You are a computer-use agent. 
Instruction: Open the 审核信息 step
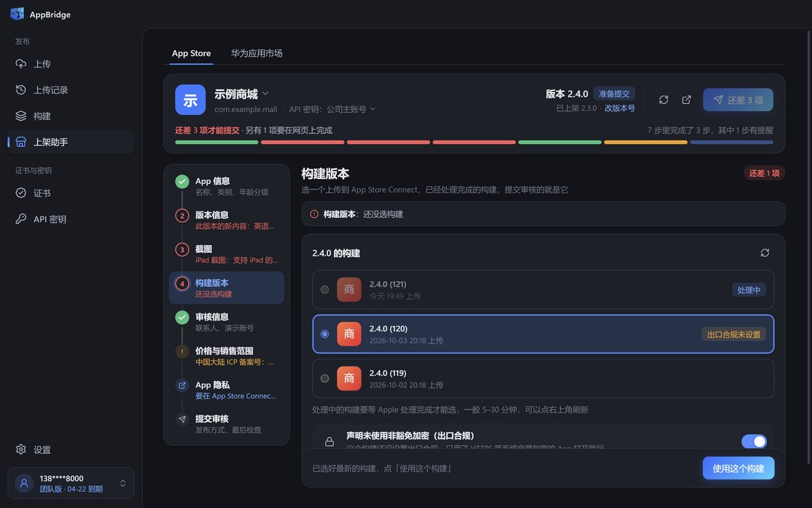tap(227, 322)
